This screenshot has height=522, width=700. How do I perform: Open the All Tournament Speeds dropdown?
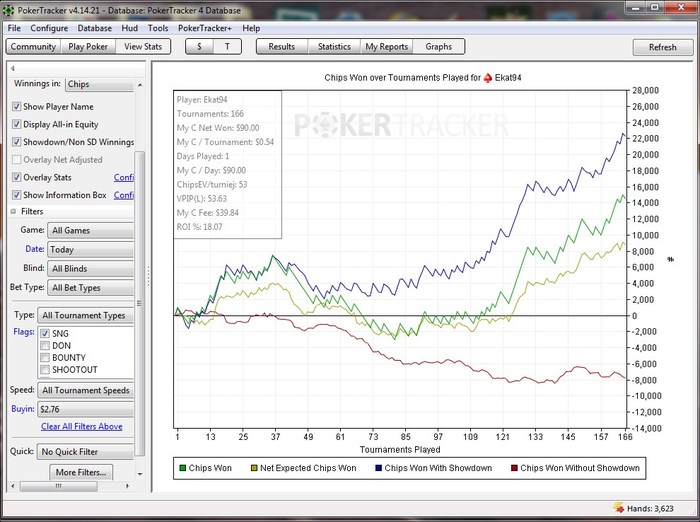coord(85,390)
